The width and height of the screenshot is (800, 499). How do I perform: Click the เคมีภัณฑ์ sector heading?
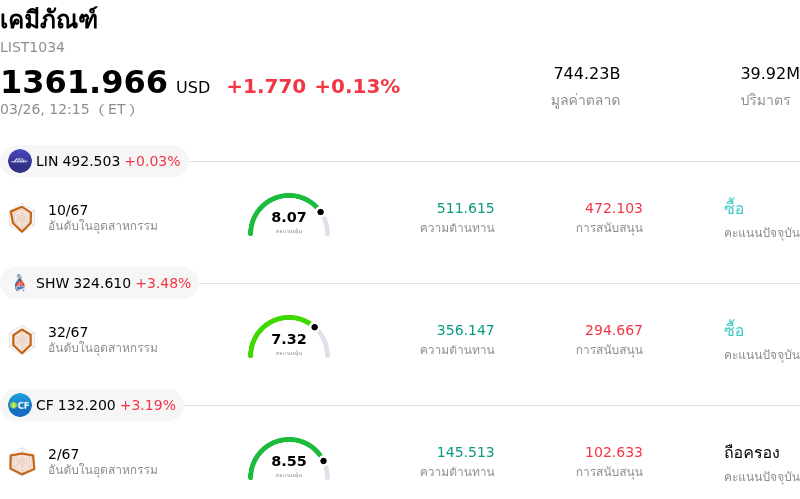[49, 20]
